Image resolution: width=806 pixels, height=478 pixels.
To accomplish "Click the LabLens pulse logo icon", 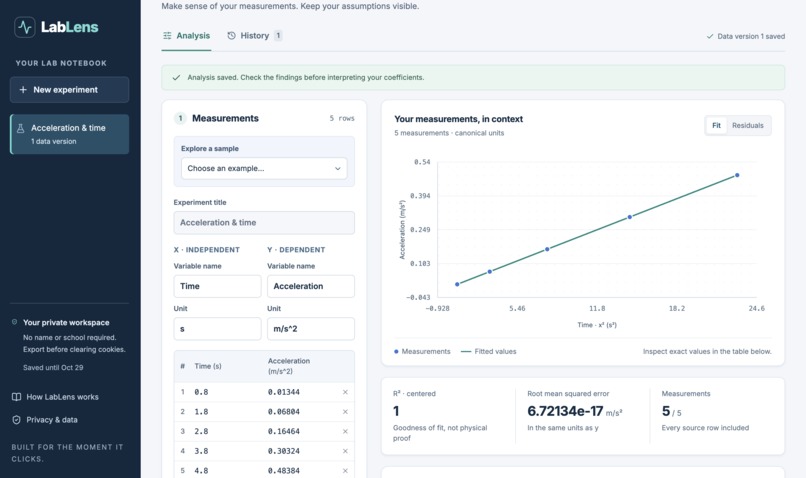I will (25, 27).
